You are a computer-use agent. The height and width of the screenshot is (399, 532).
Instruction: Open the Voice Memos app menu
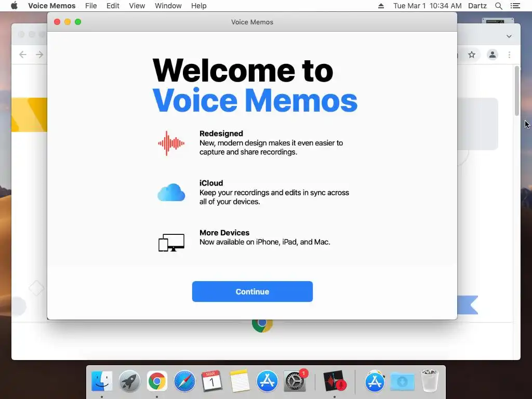[51, 6]
